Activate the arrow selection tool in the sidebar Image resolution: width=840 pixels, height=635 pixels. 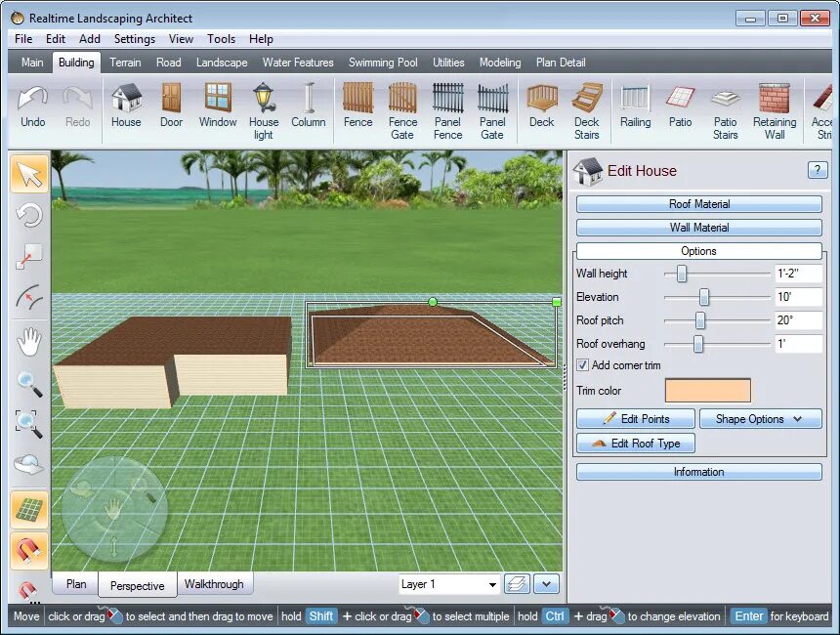pos(29,174)
